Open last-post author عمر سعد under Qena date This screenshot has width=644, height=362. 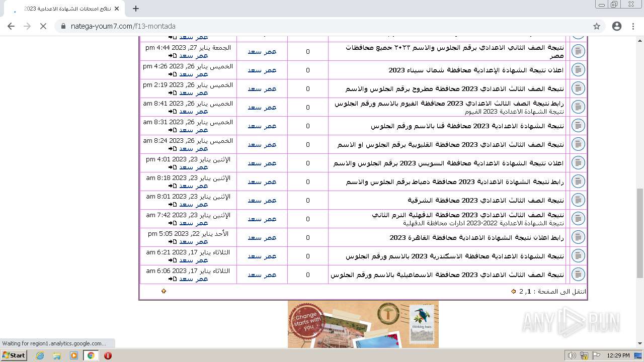pyautogui.click(x=194, y=130)
